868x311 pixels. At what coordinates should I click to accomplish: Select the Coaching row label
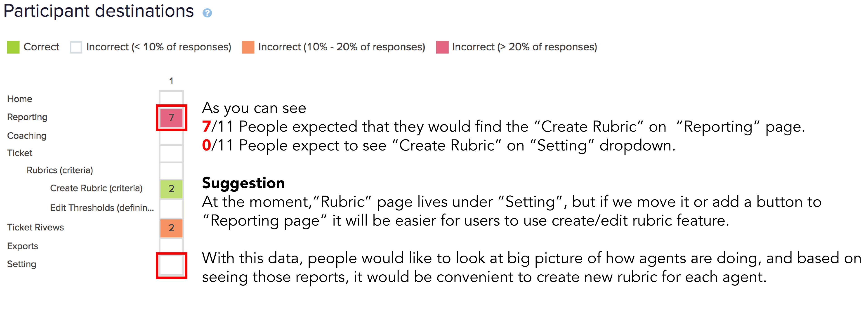click(x=27, y=136)
